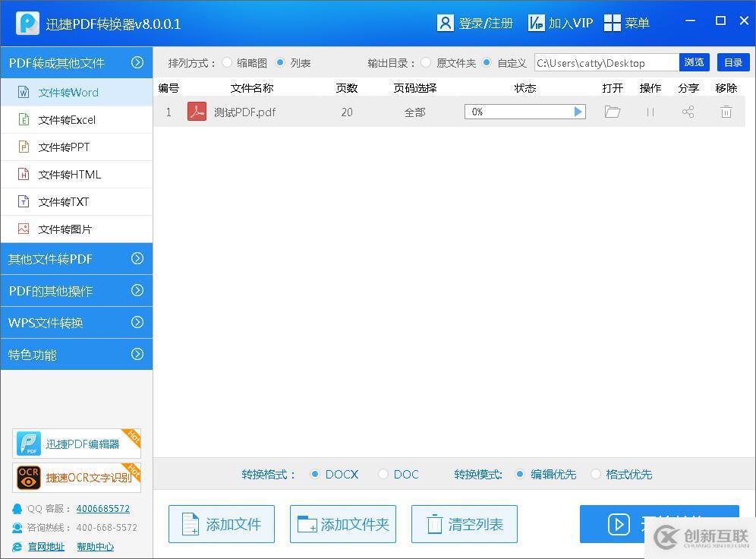Select DOCX conversion format

(315, 474)
